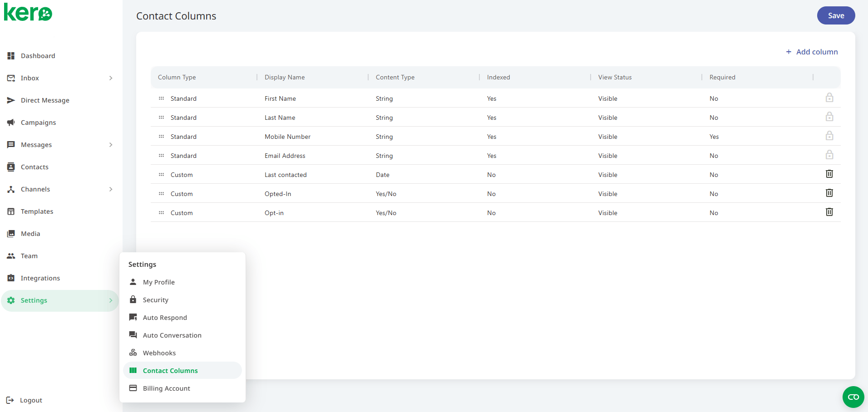The width and height of the screenshot is (868, 412).
Task: Click the Templates layout icon
Action: click(11, 211)
